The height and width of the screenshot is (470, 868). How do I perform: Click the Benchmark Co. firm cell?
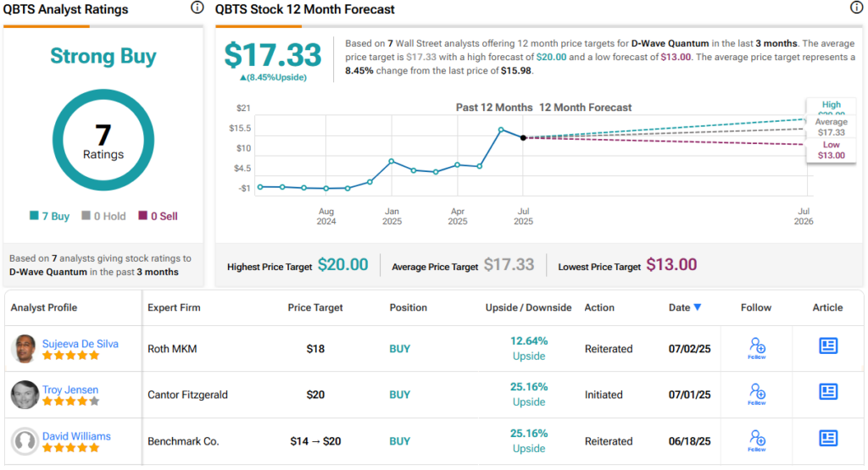(183, 441)
